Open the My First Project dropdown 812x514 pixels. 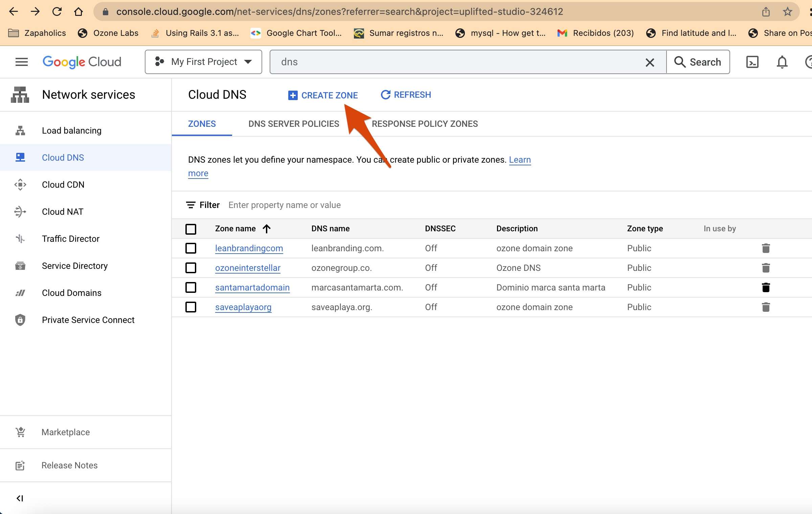[203, 62]
